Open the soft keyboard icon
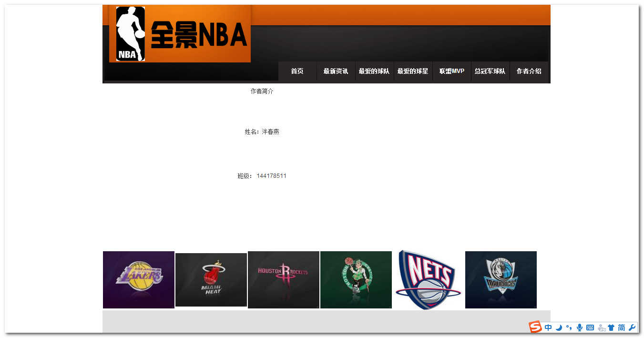Screen dimensions: 644x338 590,328
